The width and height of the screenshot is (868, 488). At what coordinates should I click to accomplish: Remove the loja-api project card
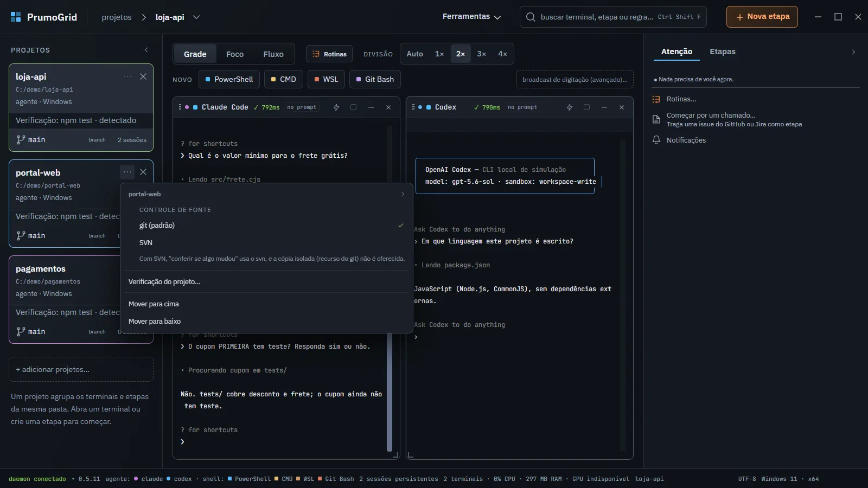[143, 76]
